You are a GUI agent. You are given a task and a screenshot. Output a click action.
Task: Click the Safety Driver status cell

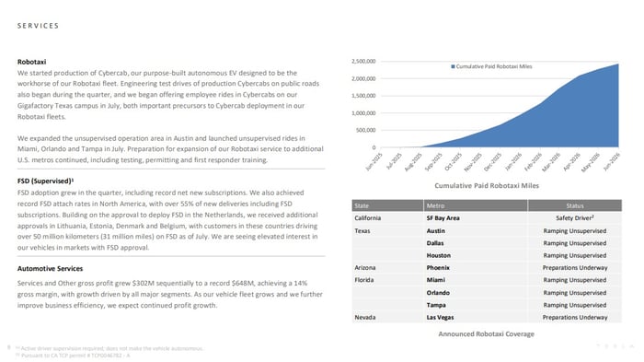pos(575,218)
